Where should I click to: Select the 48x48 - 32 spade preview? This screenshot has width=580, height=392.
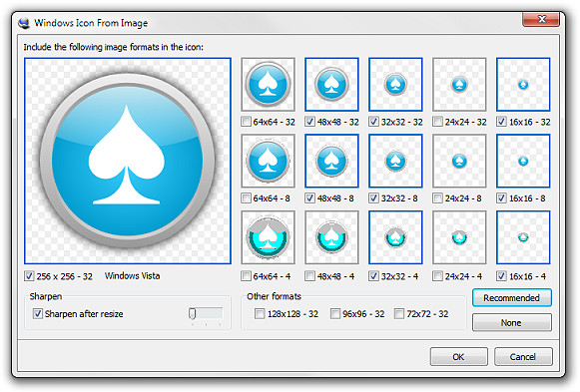click(331, 84)
